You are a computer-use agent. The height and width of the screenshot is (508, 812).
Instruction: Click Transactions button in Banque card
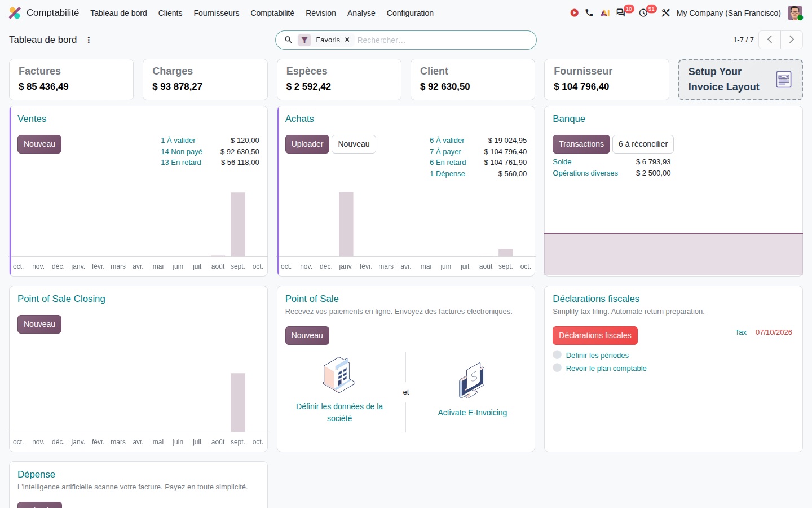[581, 144]
